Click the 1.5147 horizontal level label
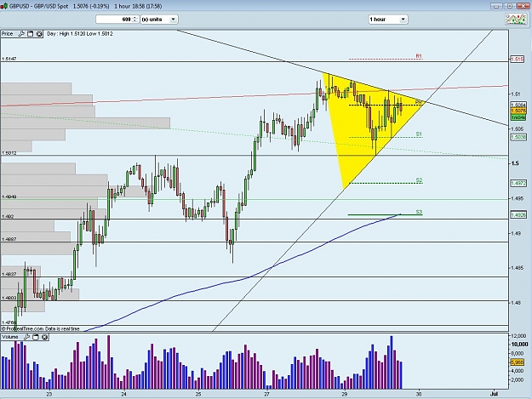This screenshot has height=399, width=532. click(9, 59)
